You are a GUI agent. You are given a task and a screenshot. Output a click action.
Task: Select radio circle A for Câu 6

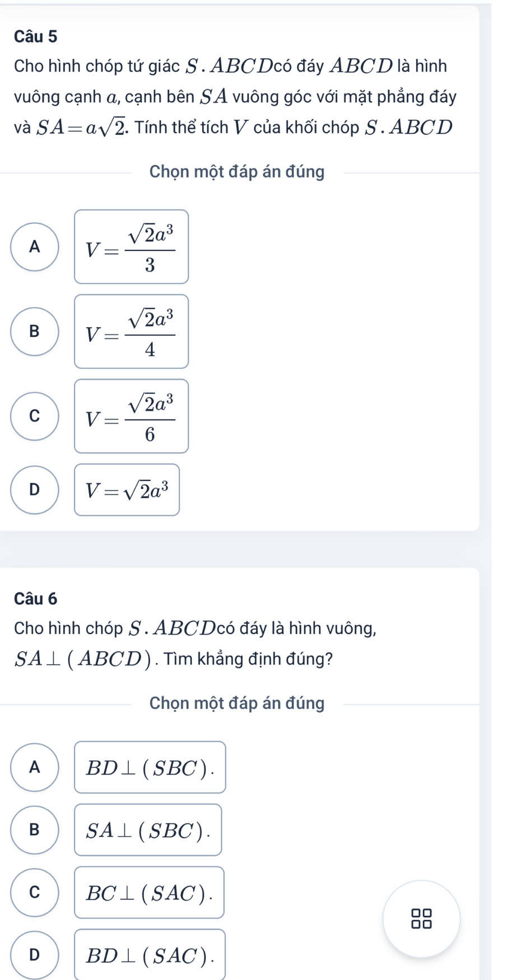pyautogui.click(x=35, y=767)
